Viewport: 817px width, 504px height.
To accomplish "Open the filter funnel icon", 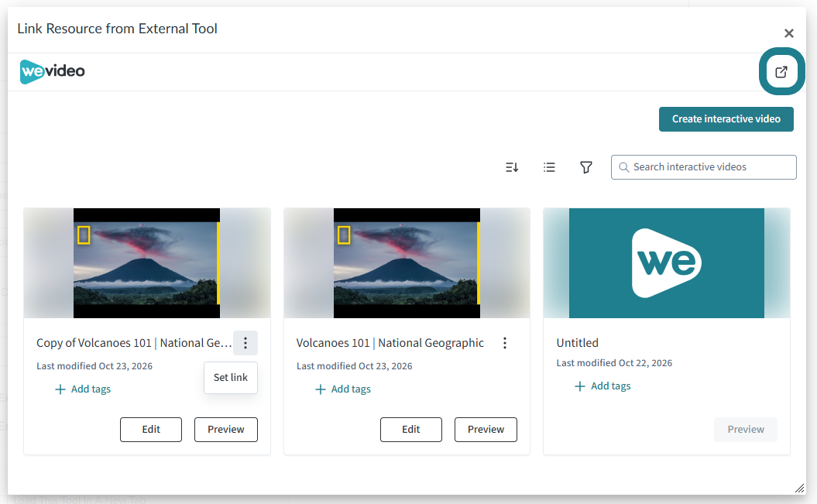I will coord(586,167).
